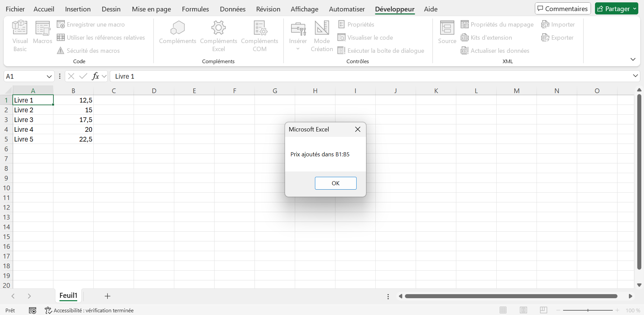Open the Insert Function fx button

(96, 76)
